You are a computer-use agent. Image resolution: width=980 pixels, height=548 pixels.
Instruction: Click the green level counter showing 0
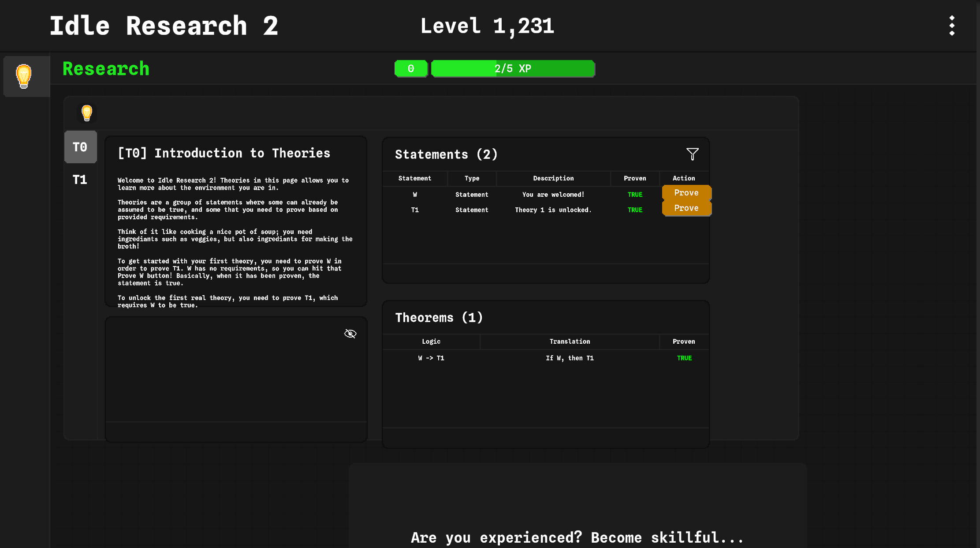click(x=410, y=69)
